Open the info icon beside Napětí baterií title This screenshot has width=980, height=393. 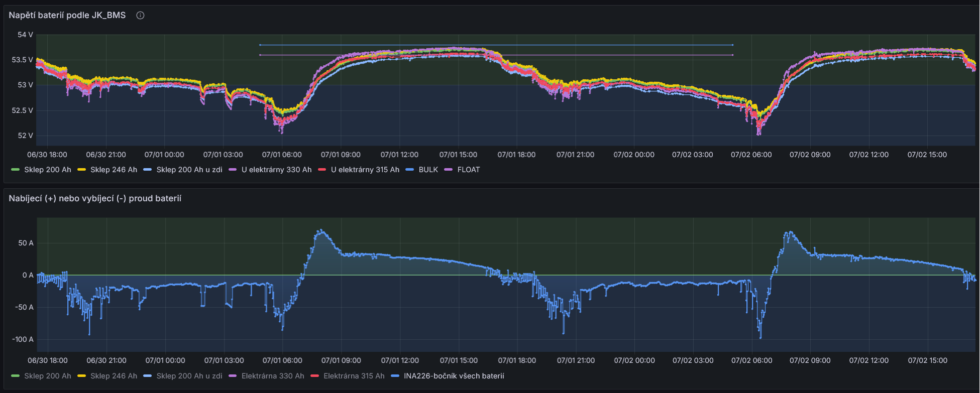coord(141,16)
